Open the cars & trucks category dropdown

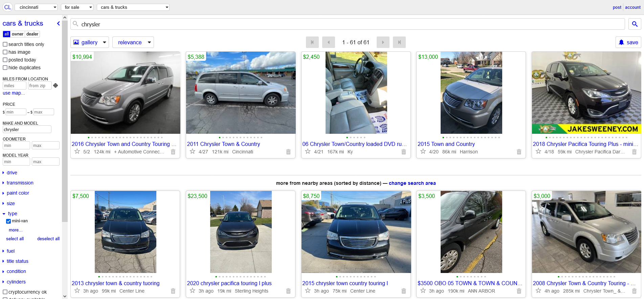(x=133, y=7)
